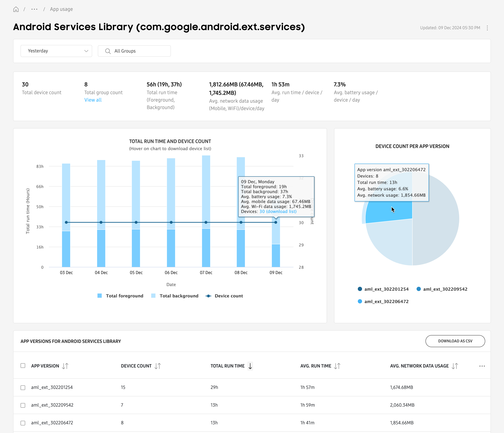
Task: Click the 2,060.34MB network usage cell
Action: tap(402, 405)
